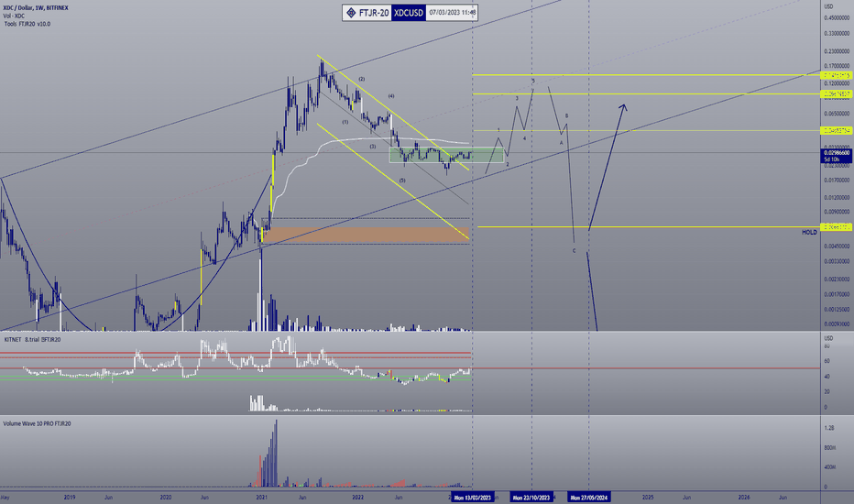The image size is (854, 504).
Task: Click the 2022 label on time axis
Action: [358, 497]
